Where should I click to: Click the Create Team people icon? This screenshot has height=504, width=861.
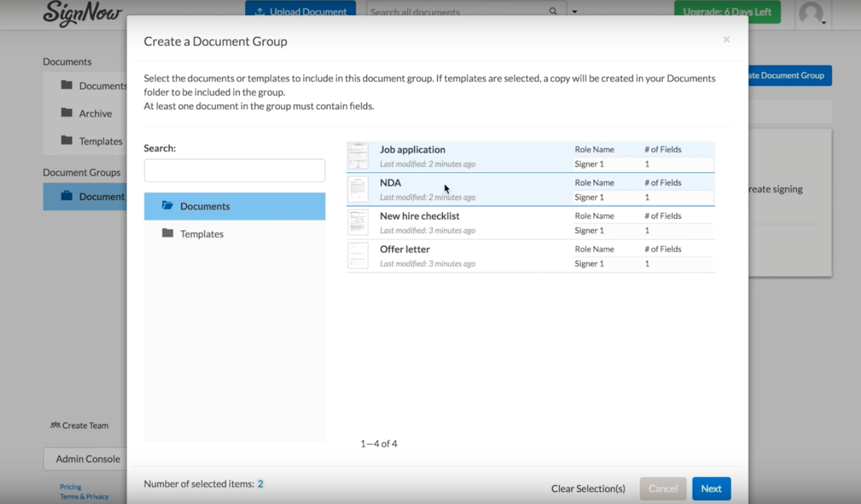click(x=56, y=425)
